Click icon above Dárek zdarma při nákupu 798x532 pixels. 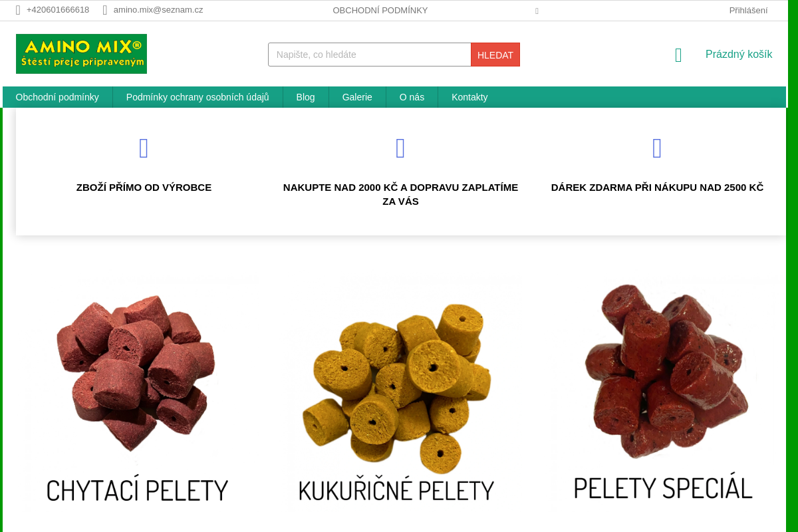[x=657, y=148]
